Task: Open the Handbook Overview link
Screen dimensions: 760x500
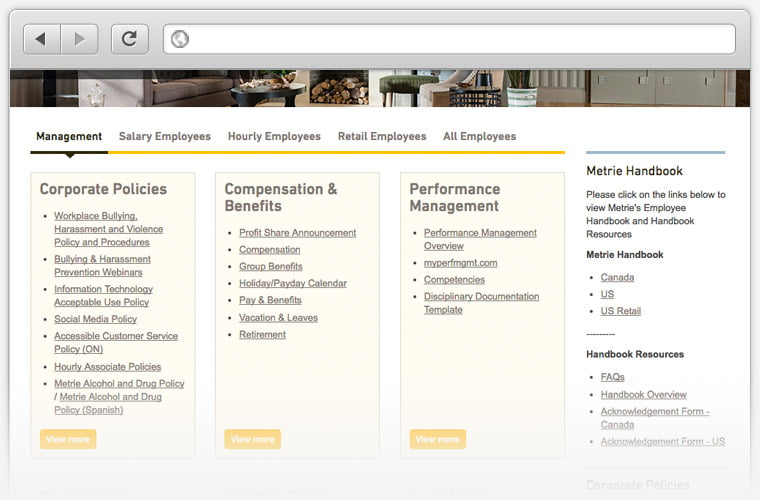Action: point(644,394)
